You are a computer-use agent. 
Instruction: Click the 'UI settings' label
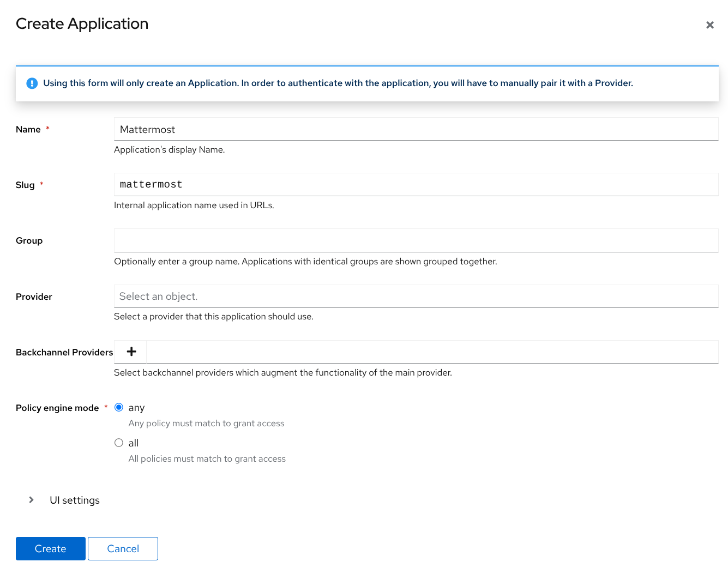click(x=75, y=500)
